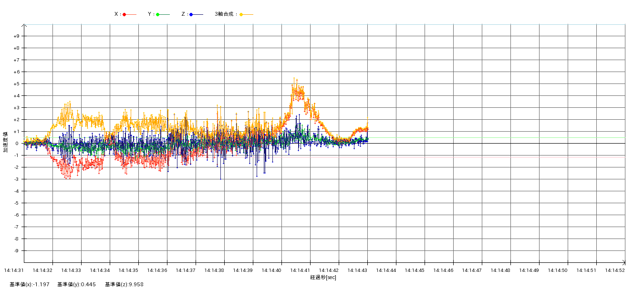The height and width of the screenshot is (291, 644).
Task: Click the Y-axis upward arrowhead
Action: click(x=24, y=25)
